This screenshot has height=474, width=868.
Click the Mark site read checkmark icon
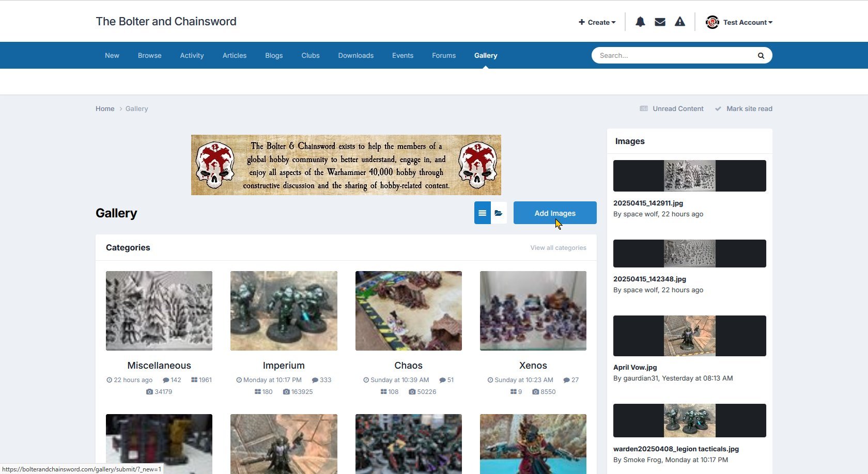718,108
